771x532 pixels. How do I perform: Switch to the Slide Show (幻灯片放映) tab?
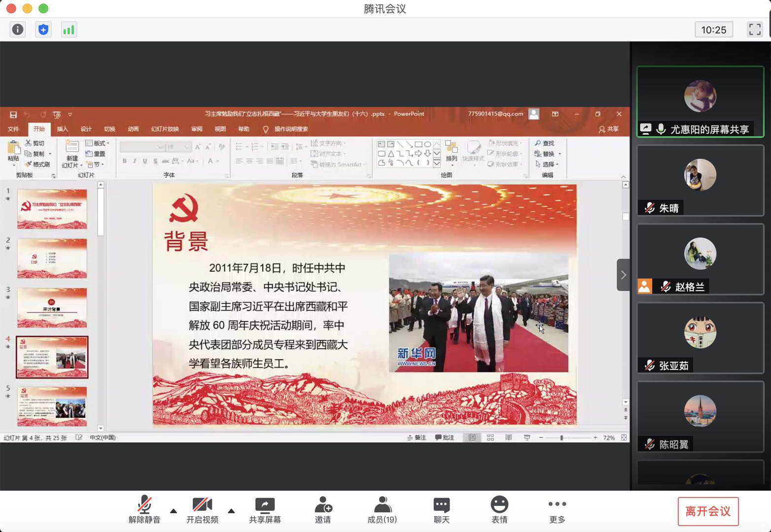[x=165, y=129]
